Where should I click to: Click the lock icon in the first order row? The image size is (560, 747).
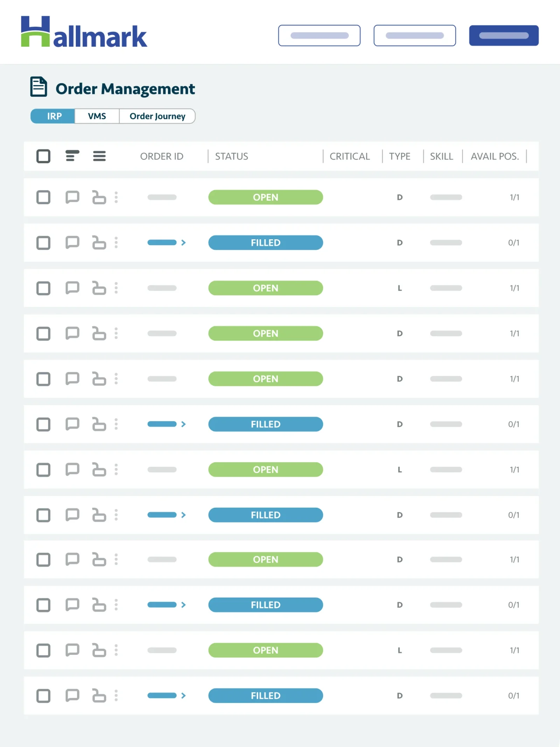[x=99, y=197]
